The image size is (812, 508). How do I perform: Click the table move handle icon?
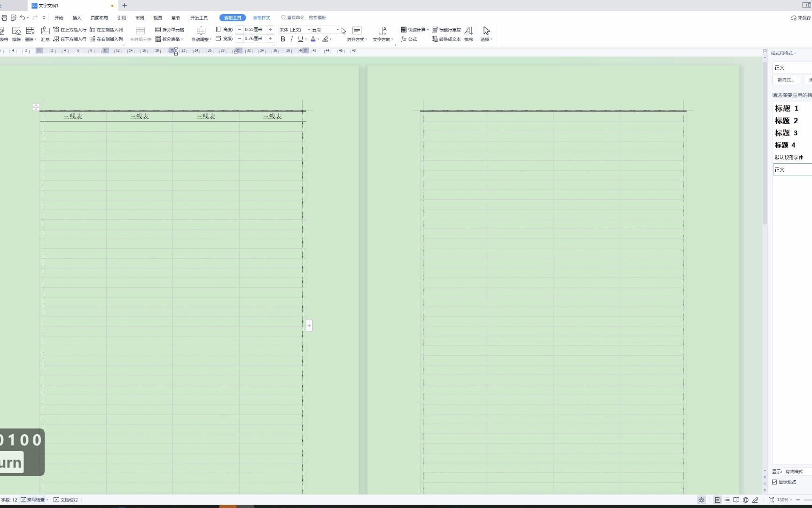point(36,107)
